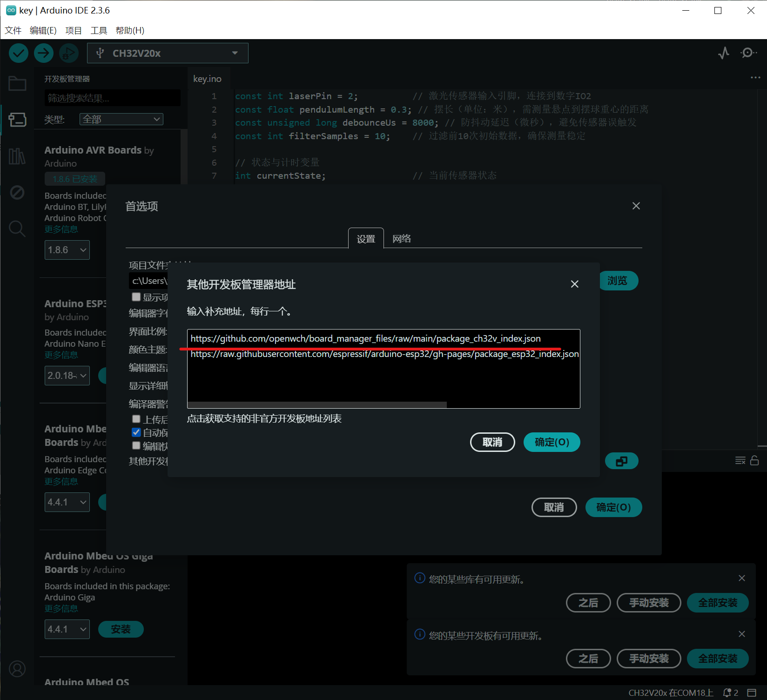Open the Serial Monitor icon
Image resolution: width=767 pixels, height=700 pixels.
(748, 53)
